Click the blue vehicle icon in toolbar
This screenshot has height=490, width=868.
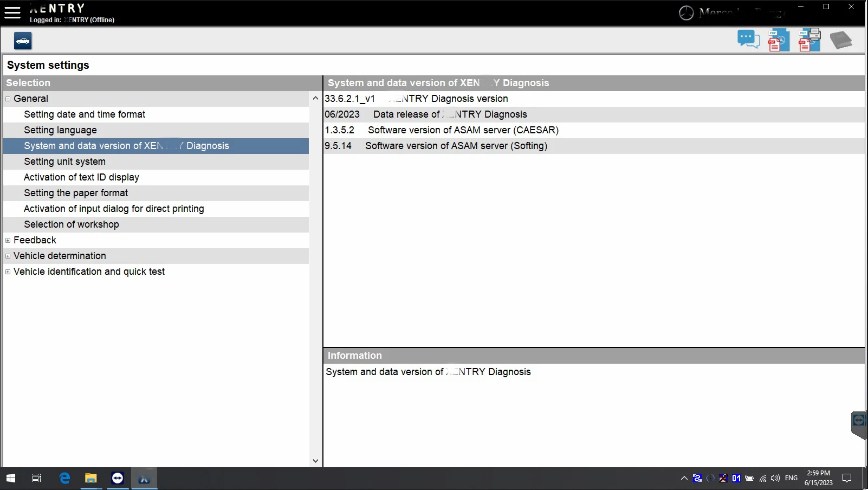(23, 41)
